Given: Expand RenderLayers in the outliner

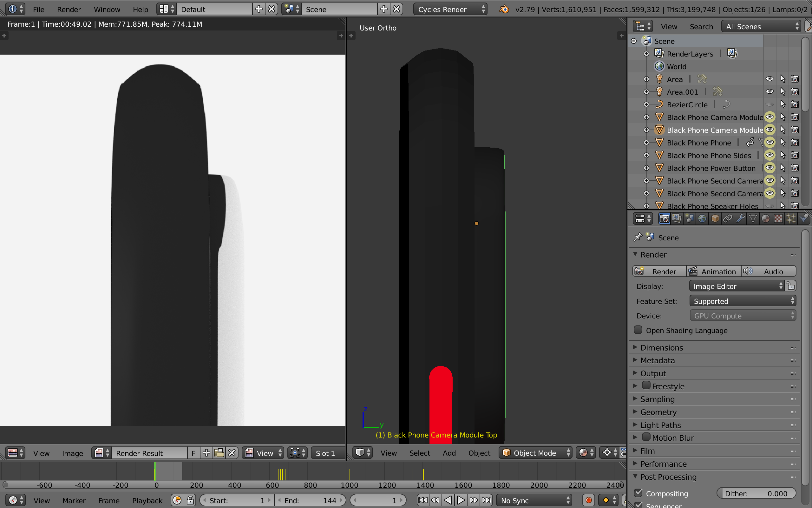Looking at the screenshot, I should [646, 54].
